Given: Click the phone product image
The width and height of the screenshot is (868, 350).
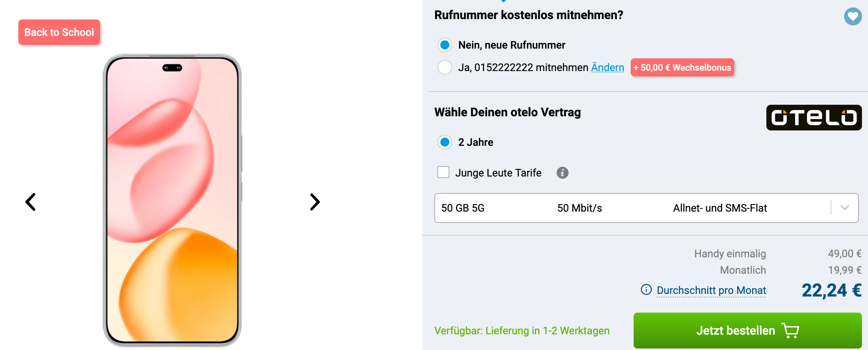Looking at the screenshot, I should point(172,200).
